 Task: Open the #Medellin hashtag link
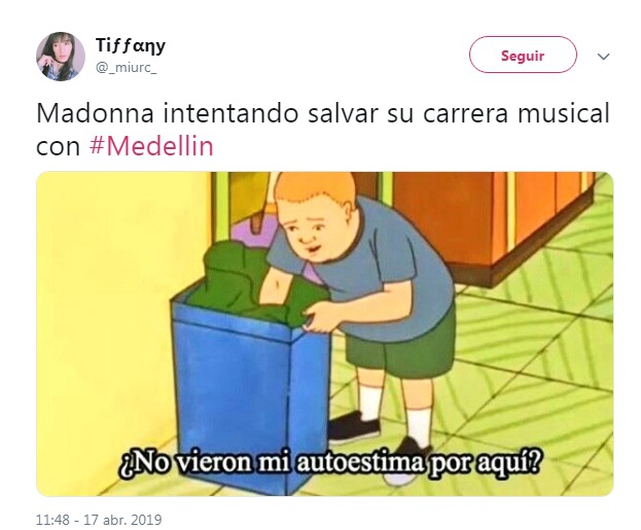(151, 146)
